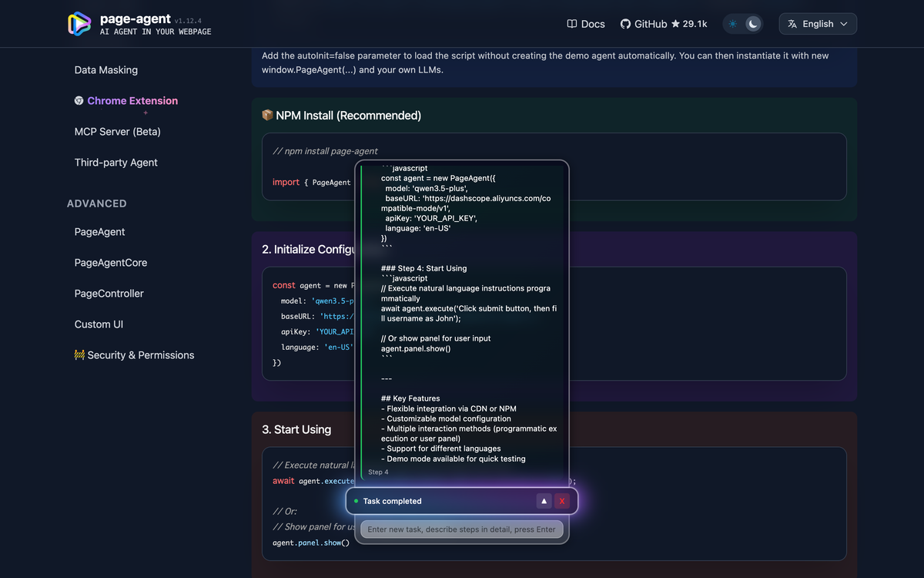The height and width of the screenshot is (578, 924).
Task: Open Custom UI sidebar page
Action: (99, 324)
